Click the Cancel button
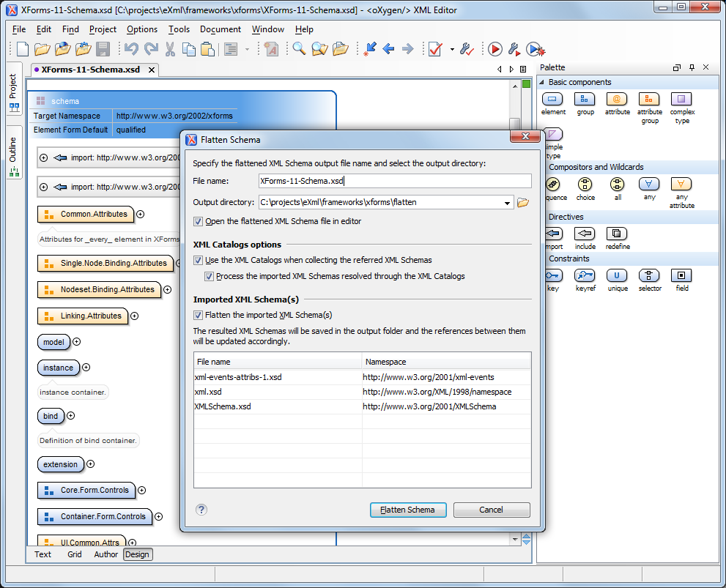 [492, 510]
